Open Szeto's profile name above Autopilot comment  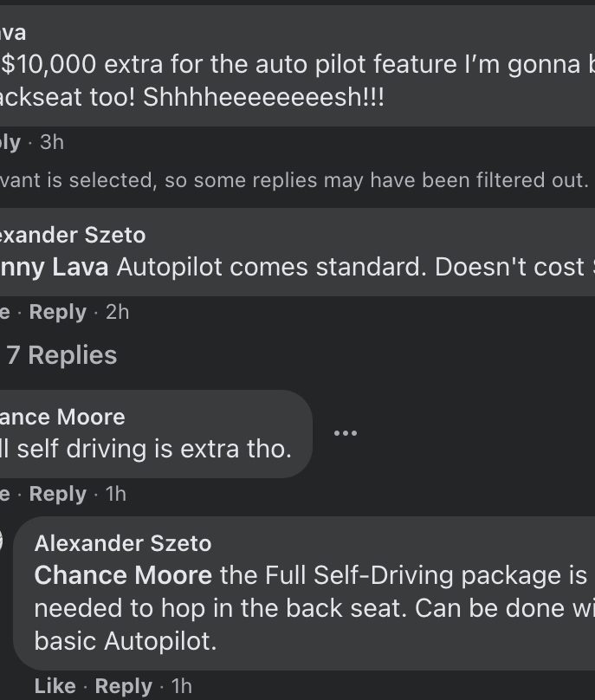tap(73, 235)
